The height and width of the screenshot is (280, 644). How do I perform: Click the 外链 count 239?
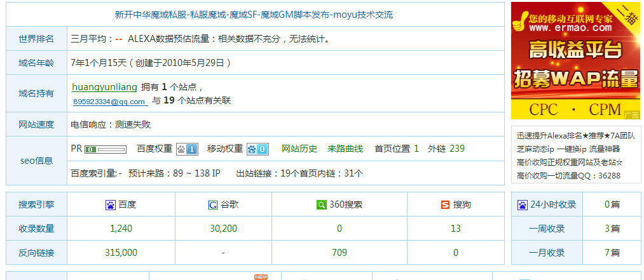(457, 149)
